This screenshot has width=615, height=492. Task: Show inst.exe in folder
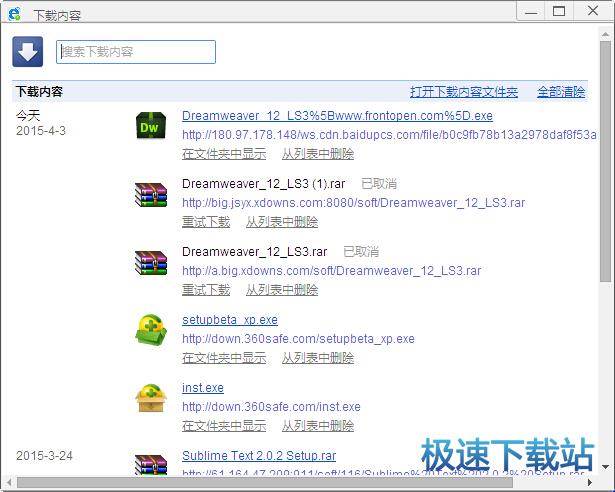coord(224,426)
